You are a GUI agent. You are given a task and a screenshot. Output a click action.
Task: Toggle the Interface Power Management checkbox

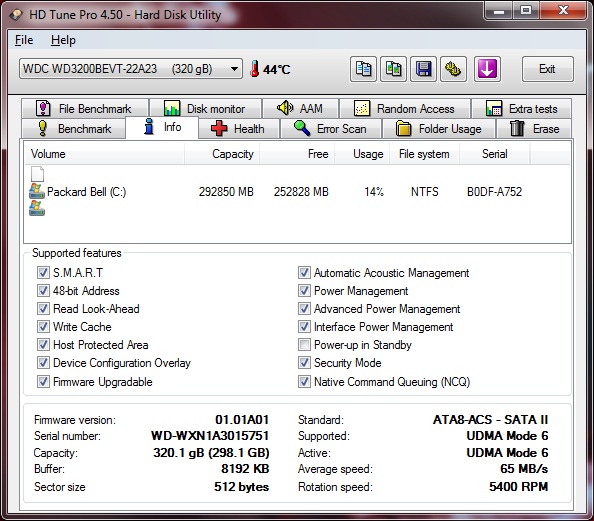coord(304,327)
